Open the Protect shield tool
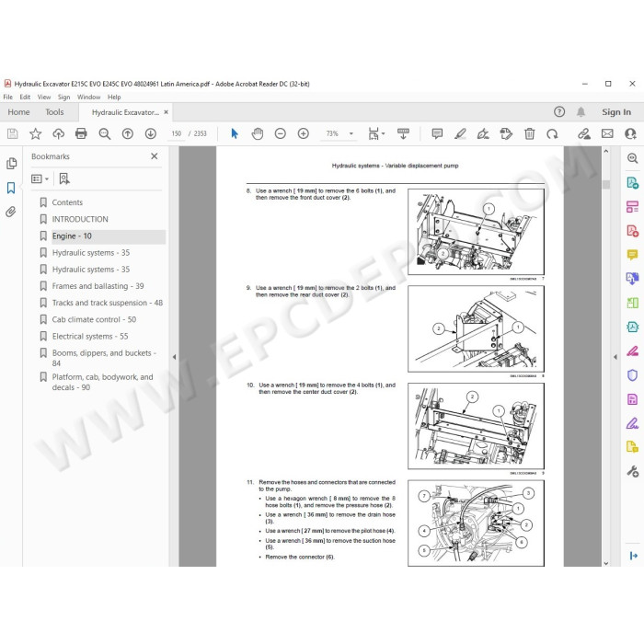The width and height of the screenshot is (644, 644). 632,375
